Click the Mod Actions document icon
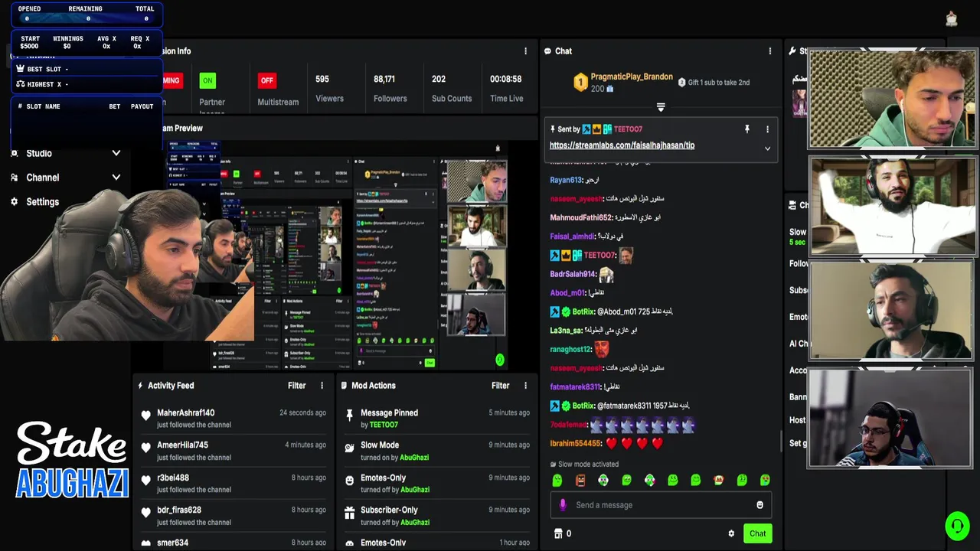 click(344, 386)
